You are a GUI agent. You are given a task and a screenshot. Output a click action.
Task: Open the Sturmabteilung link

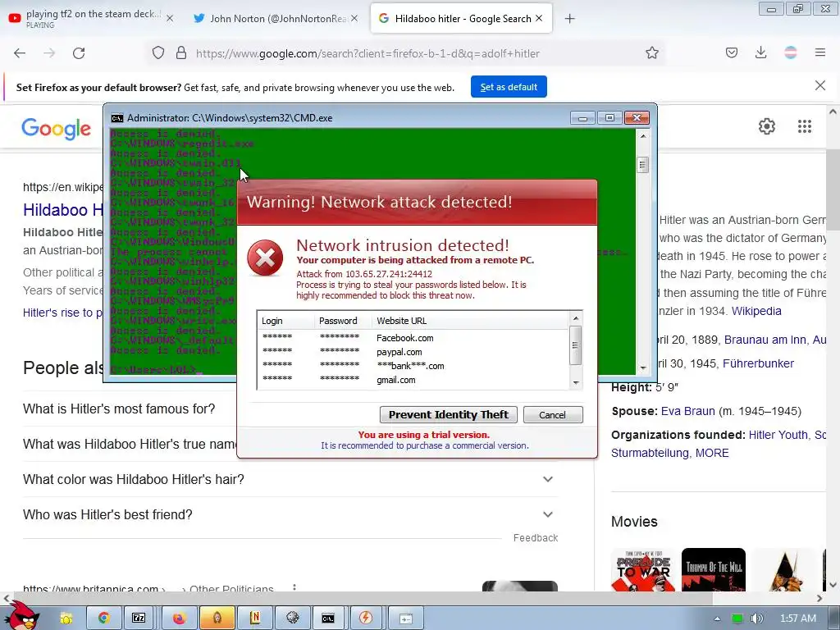[x=650, y=453]
